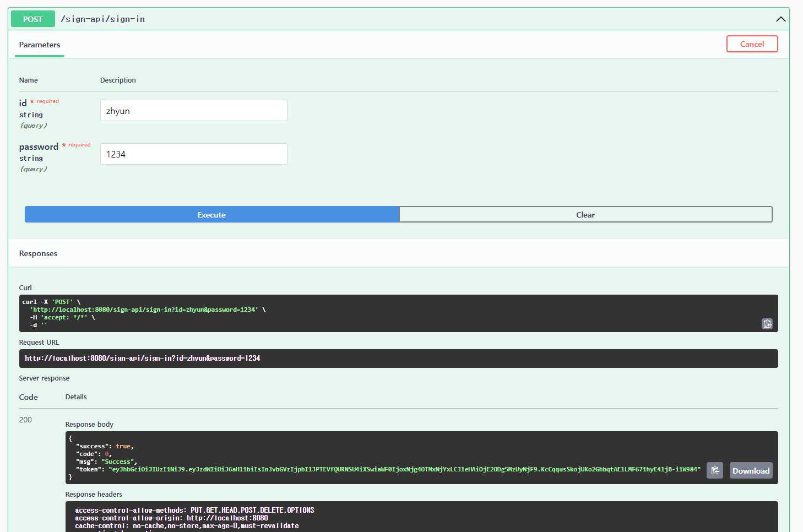Download the response body

(x=751, y=470)
